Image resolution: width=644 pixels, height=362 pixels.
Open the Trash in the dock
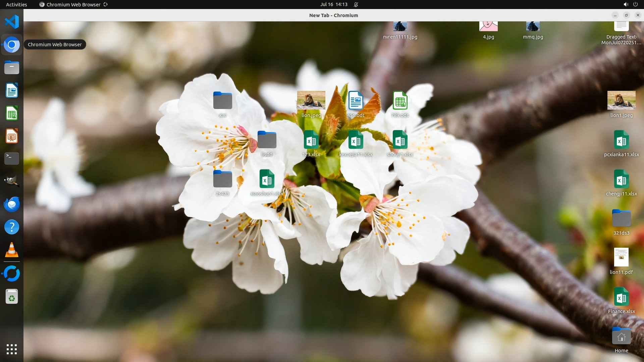coord(12,297)
